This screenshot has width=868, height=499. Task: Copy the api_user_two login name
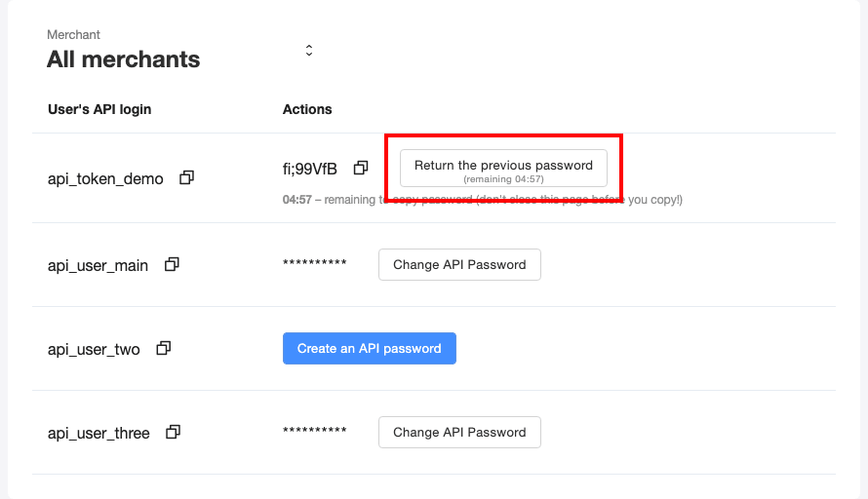[164, 348]
